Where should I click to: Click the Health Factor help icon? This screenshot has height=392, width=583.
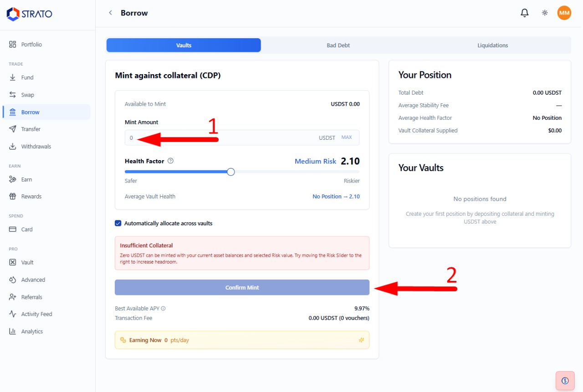[x=171, y=161]
